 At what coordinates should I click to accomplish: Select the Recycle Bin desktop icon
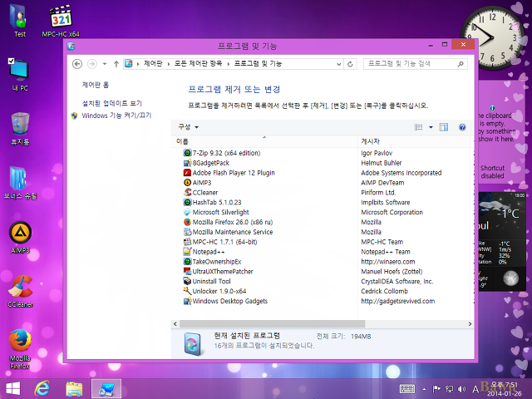coord(20,129)
